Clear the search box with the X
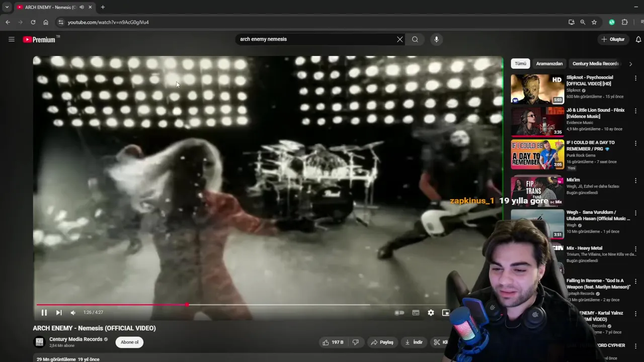 pos(400,39)
